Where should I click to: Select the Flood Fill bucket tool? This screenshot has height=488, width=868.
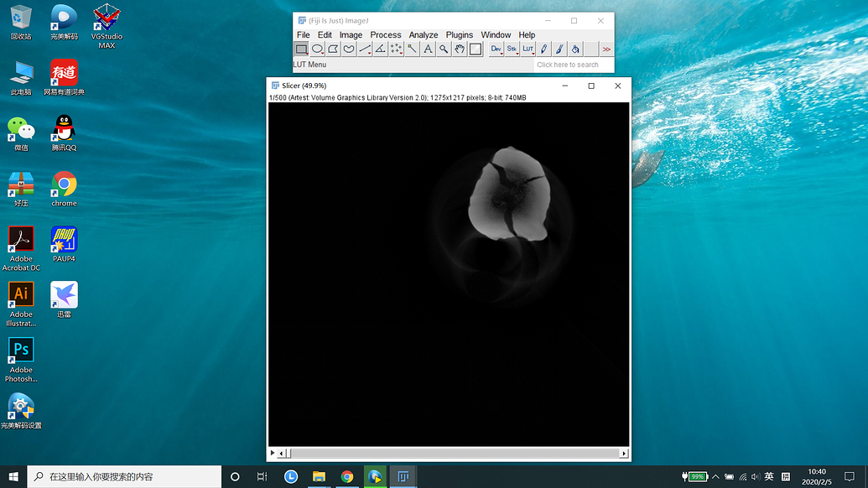[575, 49]
